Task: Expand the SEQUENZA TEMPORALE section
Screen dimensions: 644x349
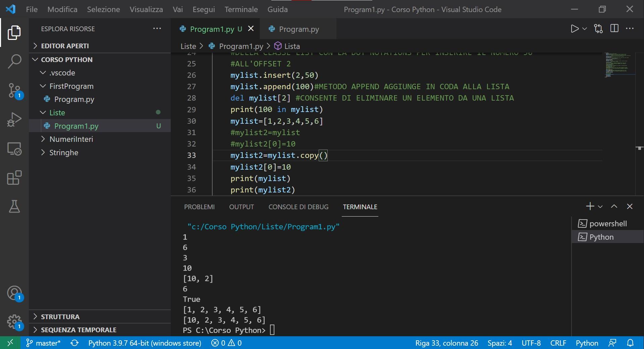Action: 100,330
